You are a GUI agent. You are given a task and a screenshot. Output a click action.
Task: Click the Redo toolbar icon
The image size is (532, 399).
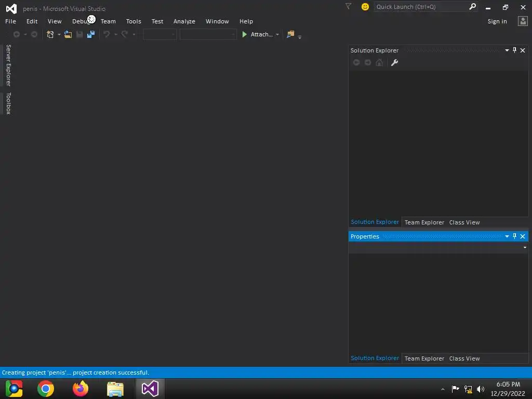pyautogui.click(x=125, y=34)
